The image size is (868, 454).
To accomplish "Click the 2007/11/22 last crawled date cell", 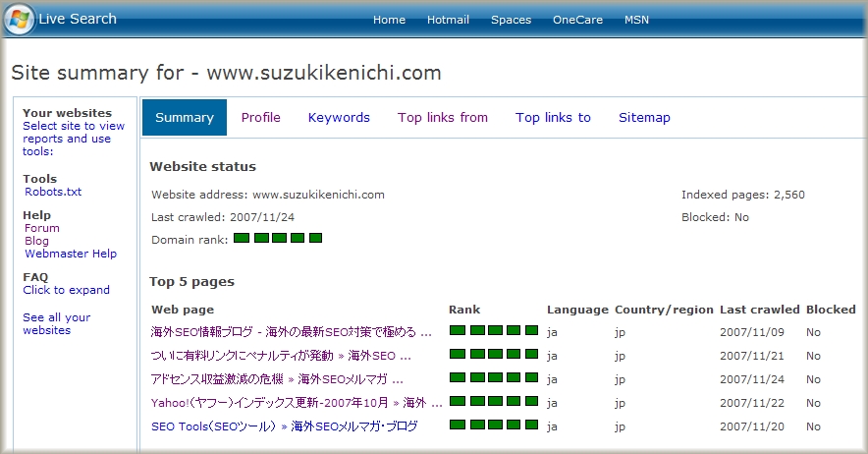I will [x=752, y=403].
